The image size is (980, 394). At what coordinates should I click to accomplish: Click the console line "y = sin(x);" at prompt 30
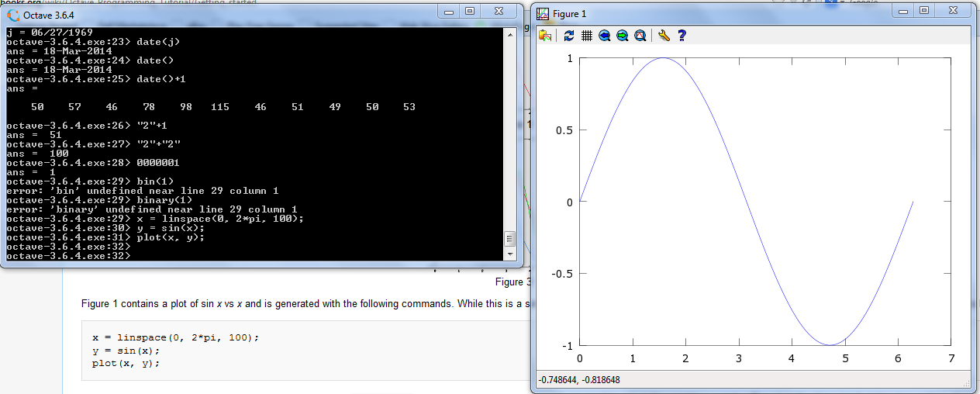point(105,228)
